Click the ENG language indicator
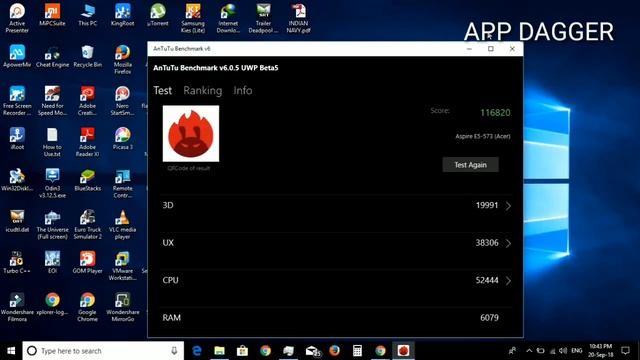This screenshot has width=640, height=360. click(x=577, y=351)
